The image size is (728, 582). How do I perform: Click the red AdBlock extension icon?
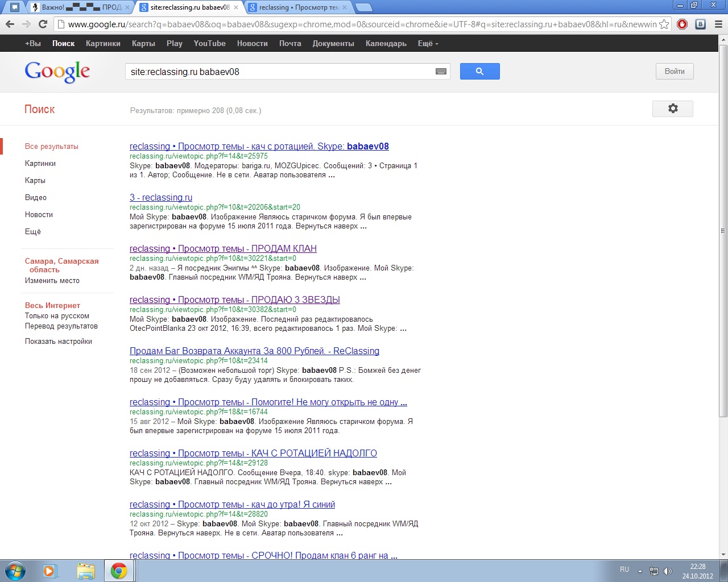coord(682,24)
